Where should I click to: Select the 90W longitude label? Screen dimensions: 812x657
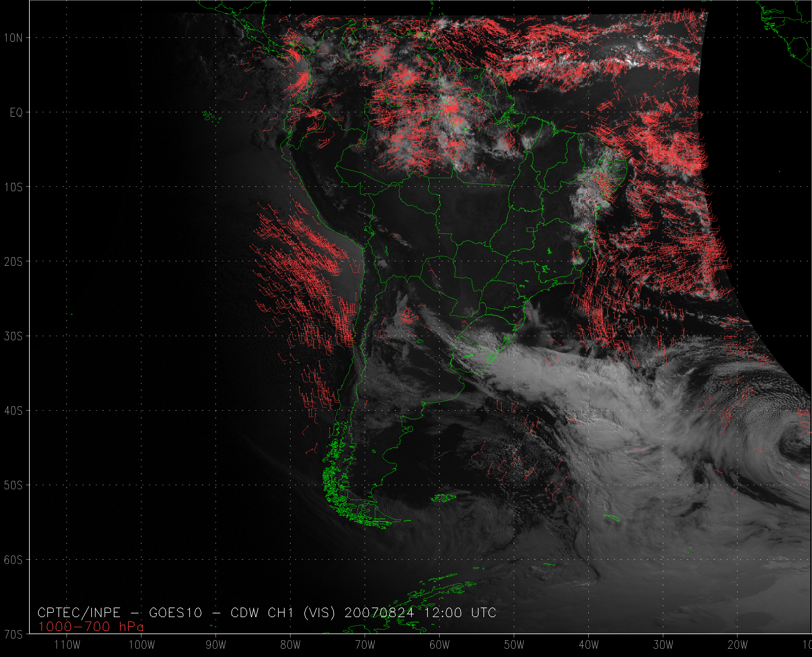click(x=216, y=645)
